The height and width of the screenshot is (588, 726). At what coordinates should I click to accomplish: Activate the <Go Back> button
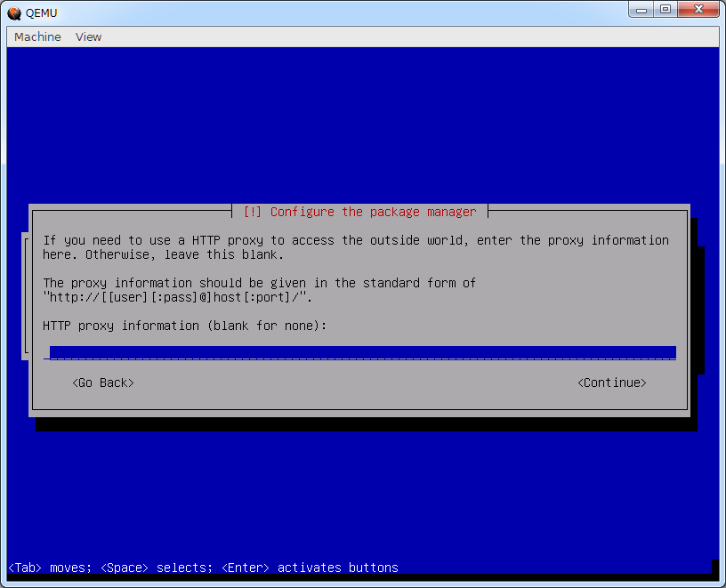pyautogui.click(x=103, y=383)
